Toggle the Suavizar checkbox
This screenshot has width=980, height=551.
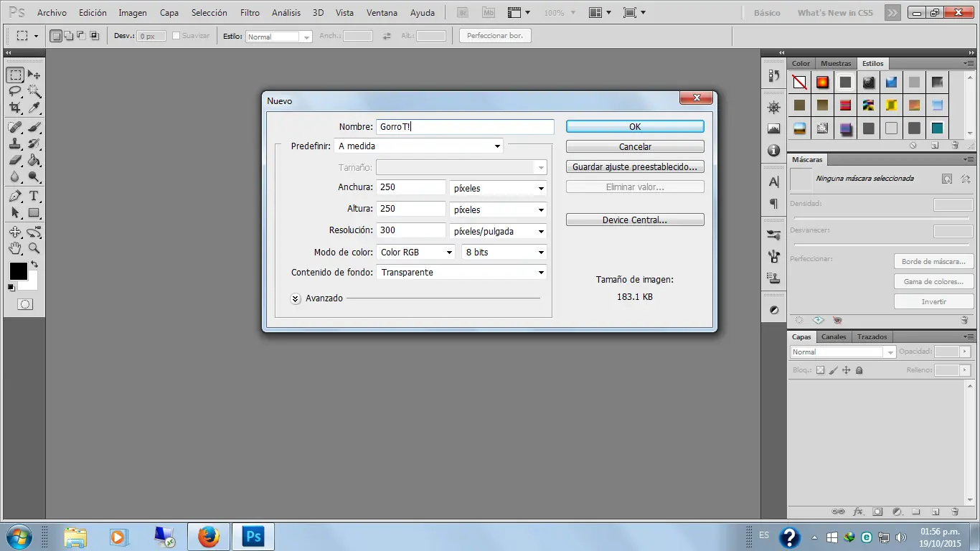tap(176, 36)
